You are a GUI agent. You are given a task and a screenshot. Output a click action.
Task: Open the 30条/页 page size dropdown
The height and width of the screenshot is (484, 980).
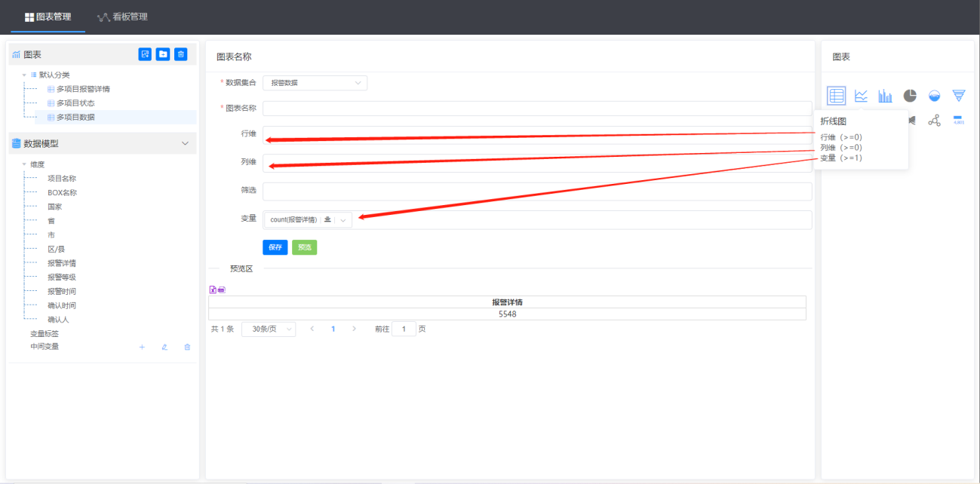point(268,329)
